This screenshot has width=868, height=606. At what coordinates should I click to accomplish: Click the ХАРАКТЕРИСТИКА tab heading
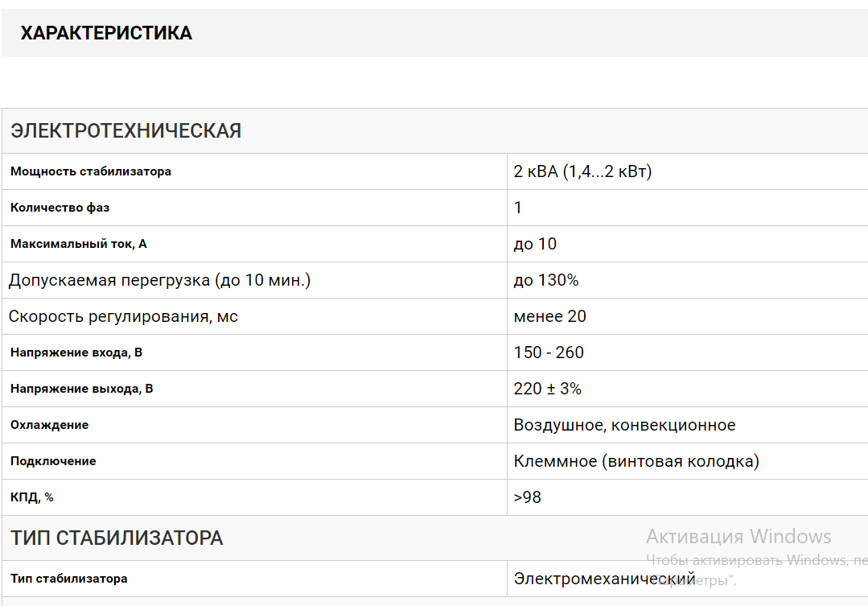(x=106, y=33)
